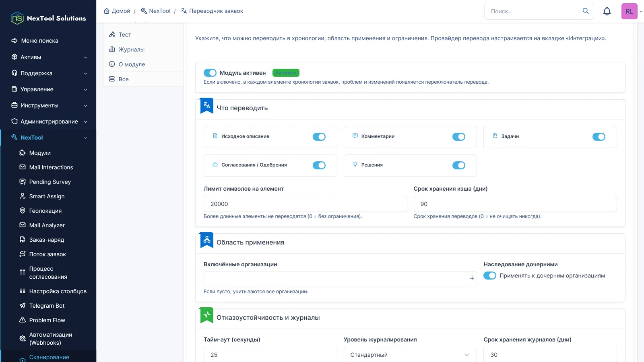Click the Mail Analyzer envelope icon
The width and height of the screenshot is (644, 362).
click(x=23, y=225)
